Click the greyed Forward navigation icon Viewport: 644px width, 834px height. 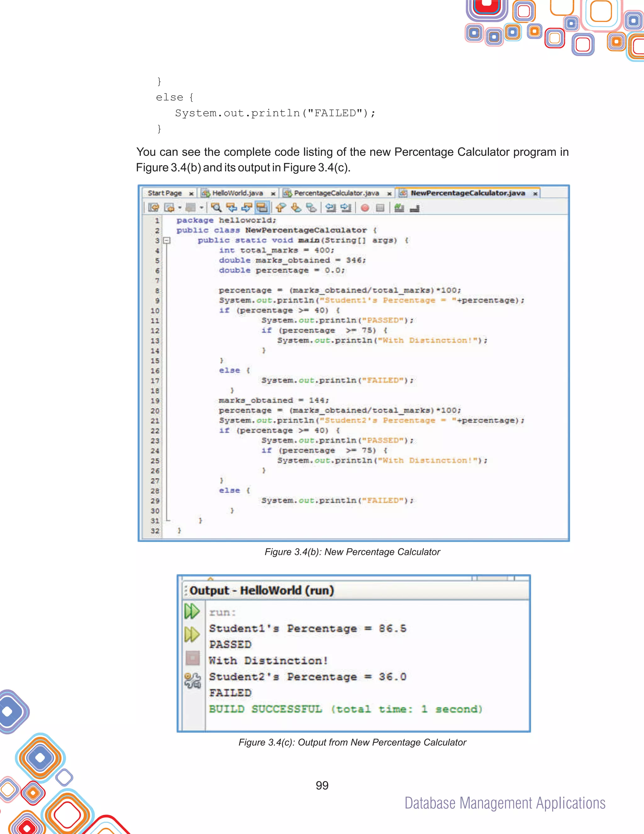[x=190, y=207]
